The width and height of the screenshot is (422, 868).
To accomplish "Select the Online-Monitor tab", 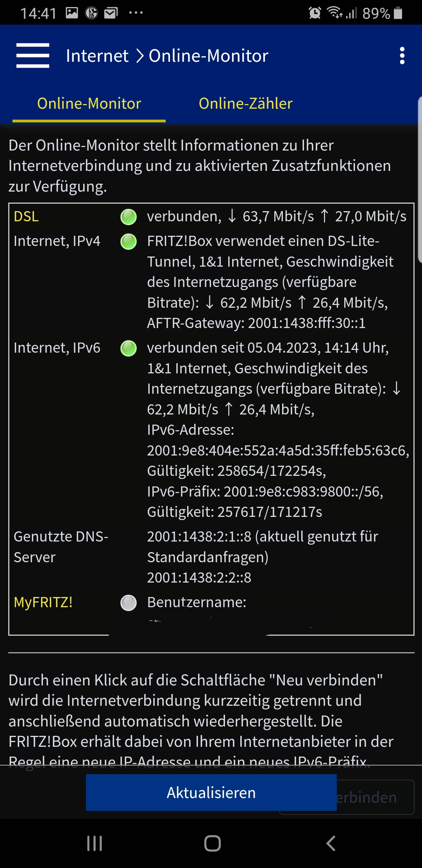I will (89, 104).
